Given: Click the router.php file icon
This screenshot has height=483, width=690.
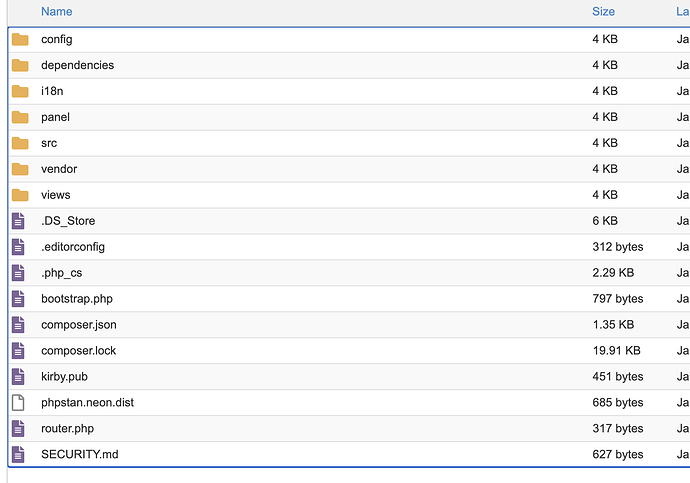Looking at the screenshot, I should (18, 429).
